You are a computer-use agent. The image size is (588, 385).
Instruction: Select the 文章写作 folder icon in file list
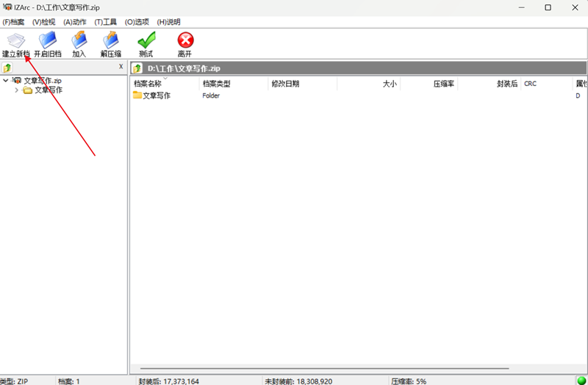137,95
